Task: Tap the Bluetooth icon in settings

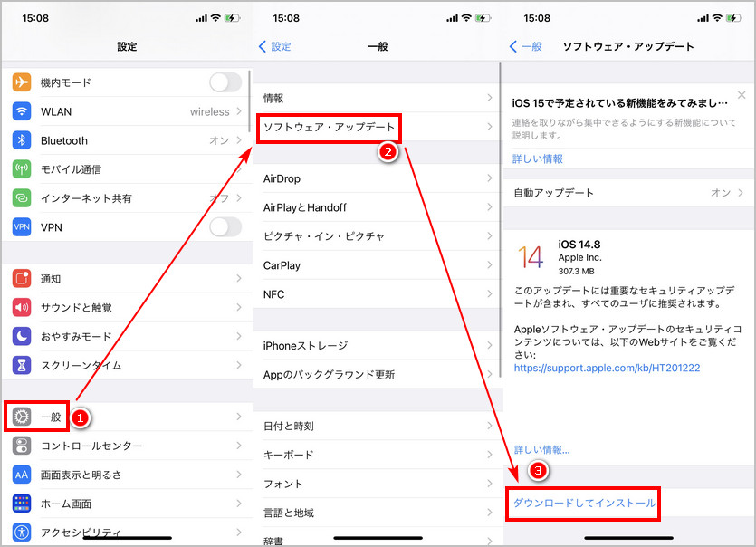Action: pos(23,140)
